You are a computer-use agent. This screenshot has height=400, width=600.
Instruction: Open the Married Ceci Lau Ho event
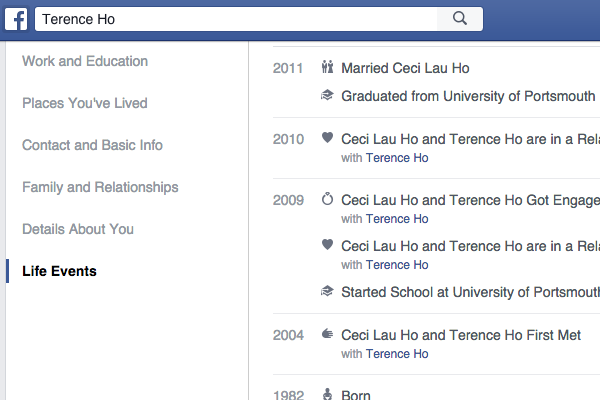(405, 69)
